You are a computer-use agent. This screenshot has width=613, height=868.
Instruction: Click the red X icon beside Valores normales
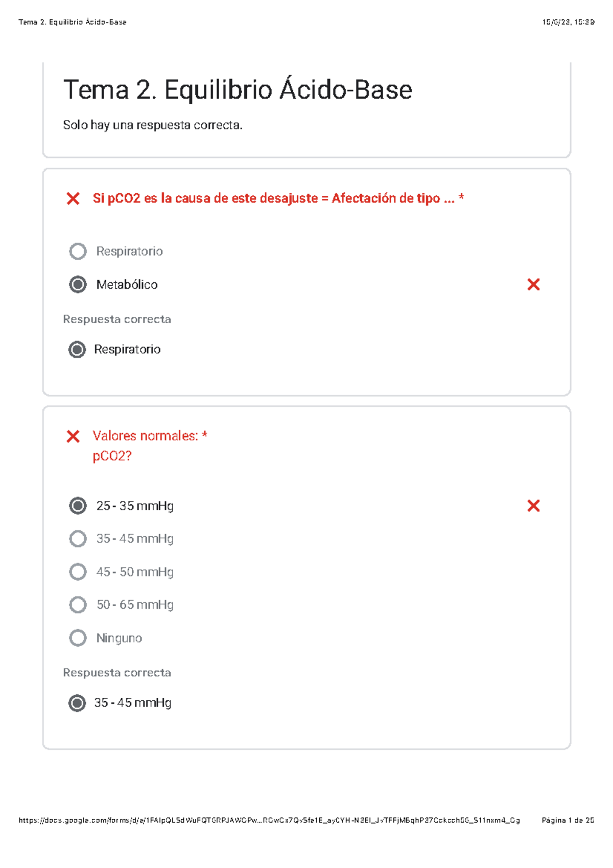tap(73, 436)
